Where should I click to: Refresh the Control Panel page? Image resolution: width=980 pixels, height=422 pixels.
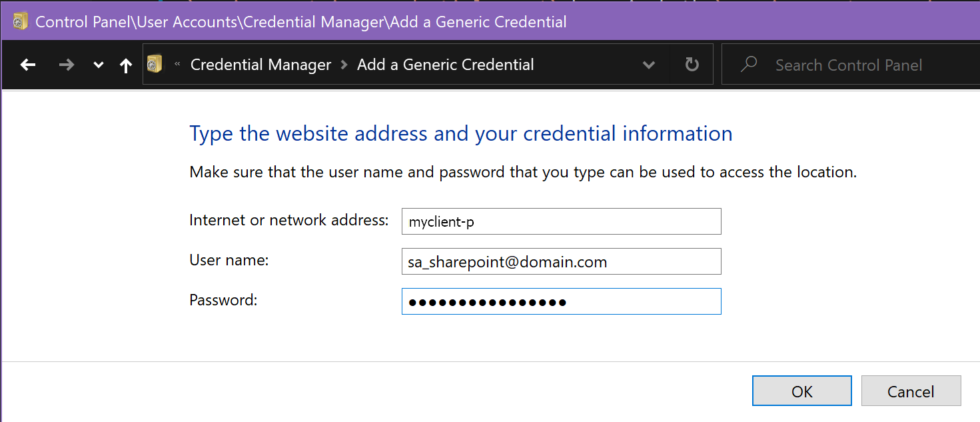click(692, 65)
